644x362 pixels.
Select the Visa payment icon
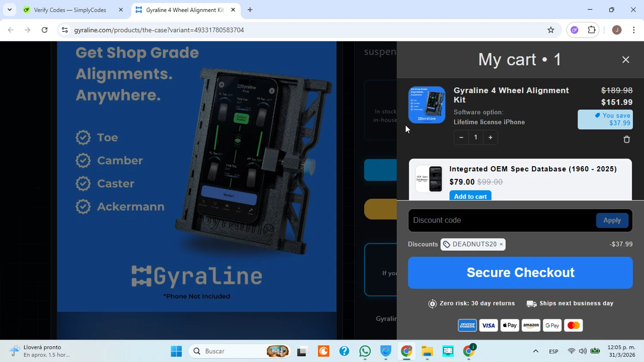(x=489, y=325)
